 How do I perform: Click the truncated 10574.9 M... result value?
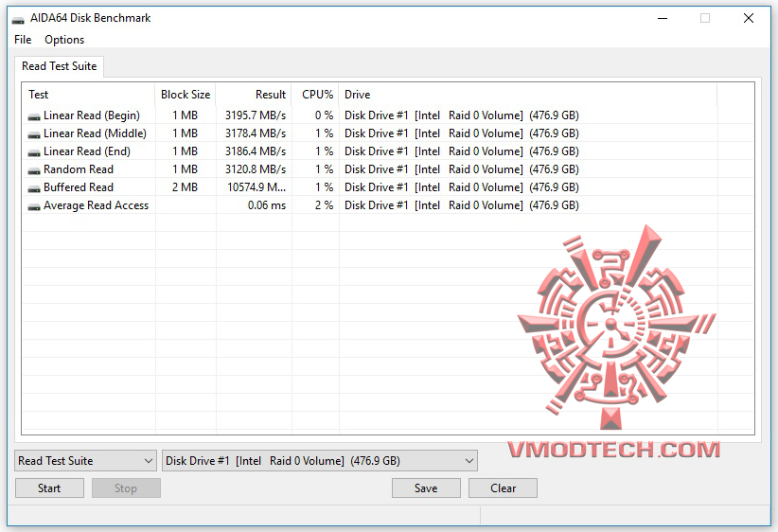(256, 187)
